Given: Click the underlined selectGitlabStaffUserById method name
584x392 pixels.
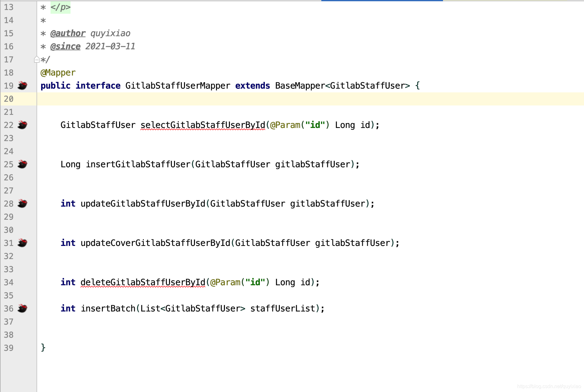Looking at the screenshot, I should click(203, 125).
